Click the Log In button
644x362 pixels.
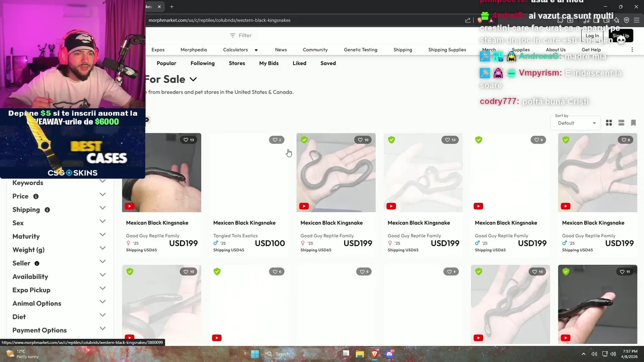592,36
